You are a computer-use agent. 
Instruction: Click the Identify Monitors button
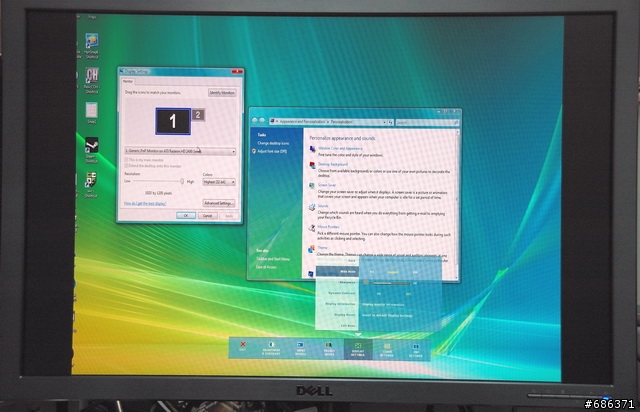point(222,93)
